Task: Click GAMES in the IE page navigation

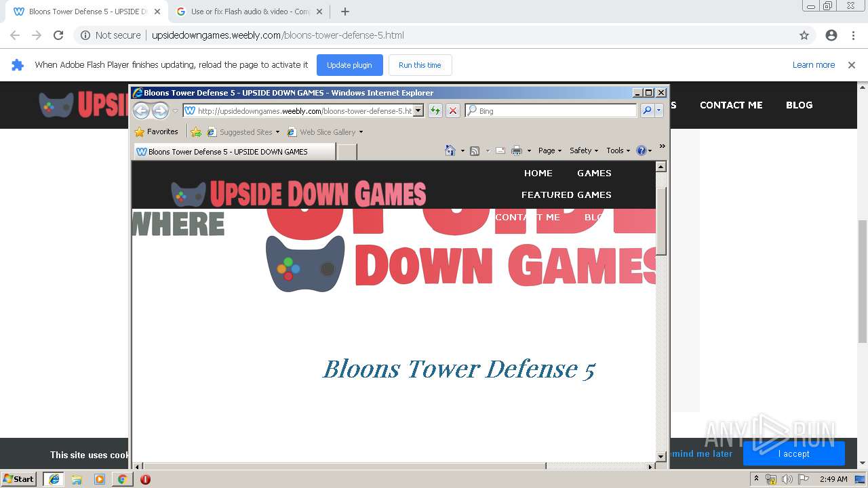Action: click(594, 173)
